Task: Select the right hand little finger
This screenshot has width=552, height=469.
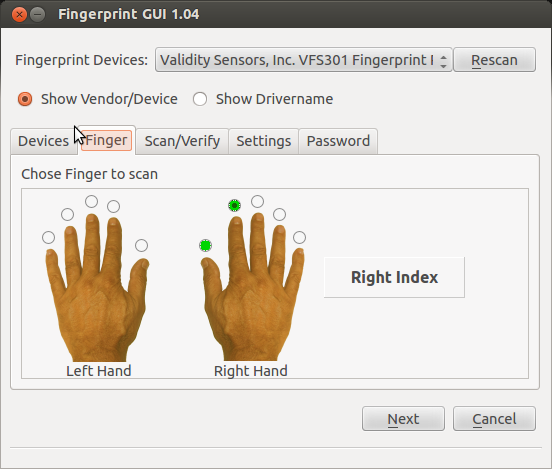Action: click(x=299, y=237)
